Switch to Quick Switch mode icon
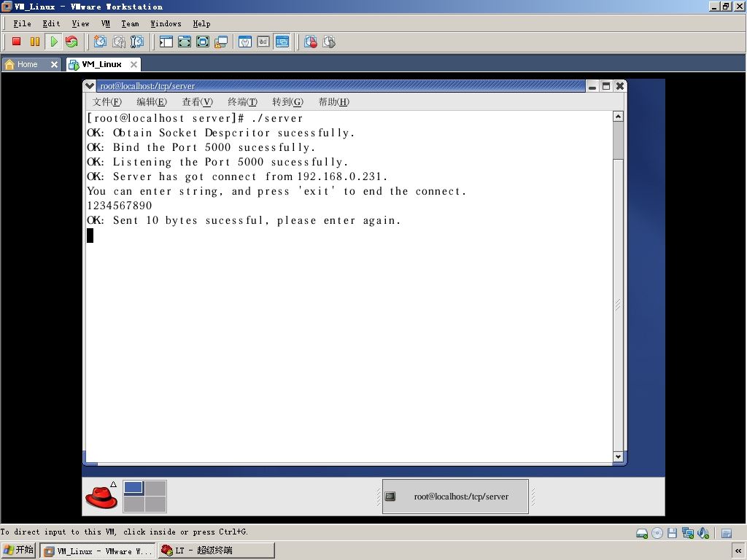The image size is (747, 560). point(203,42)
